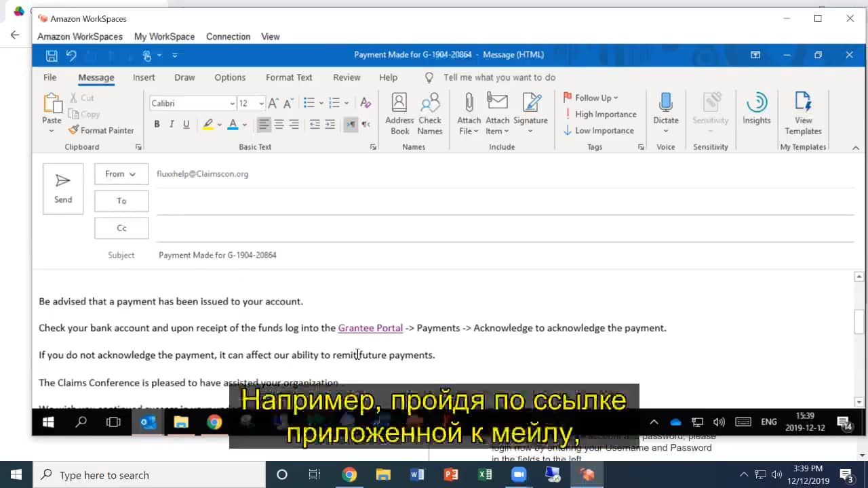This screenshot has height=488, width=868.
Task: Select the Format Painter tool
Action: click(x=101, y=130)
